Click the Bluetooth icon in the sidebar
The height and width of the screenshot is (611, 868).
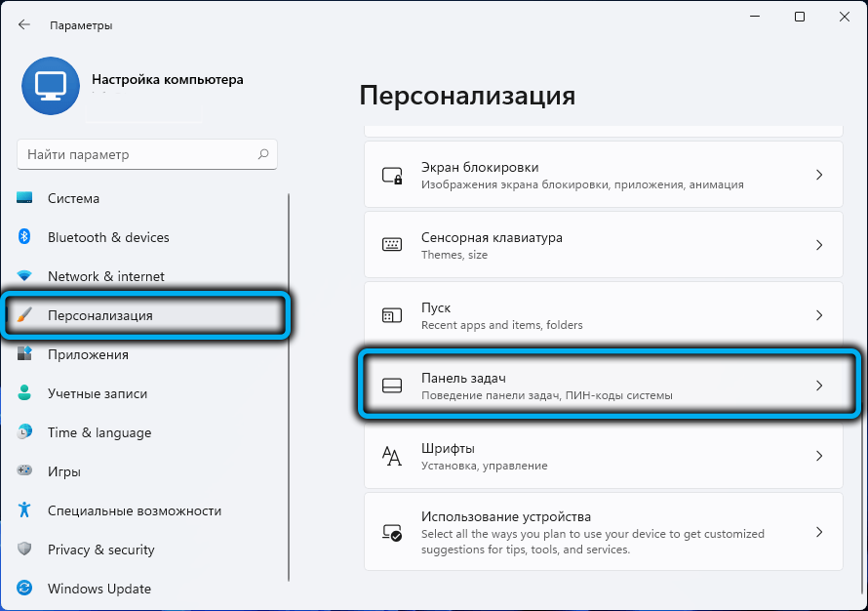23,236
